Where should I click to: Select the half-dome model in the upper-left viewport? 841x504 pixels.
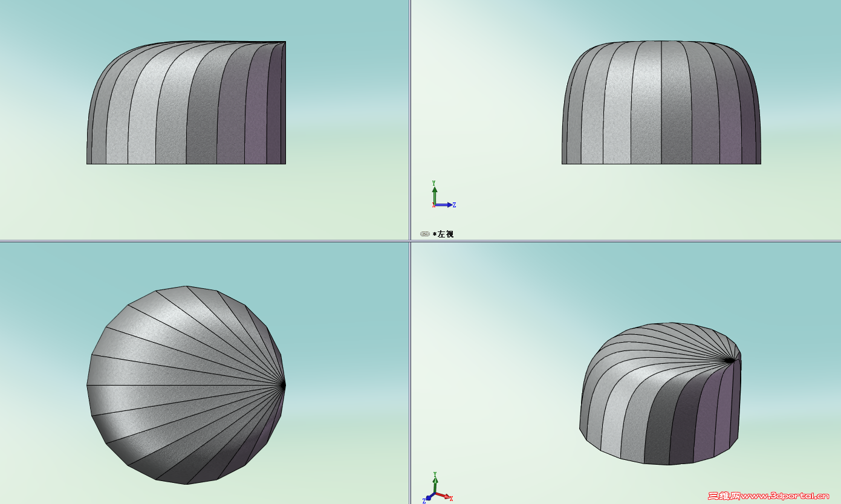pos(186,103)
